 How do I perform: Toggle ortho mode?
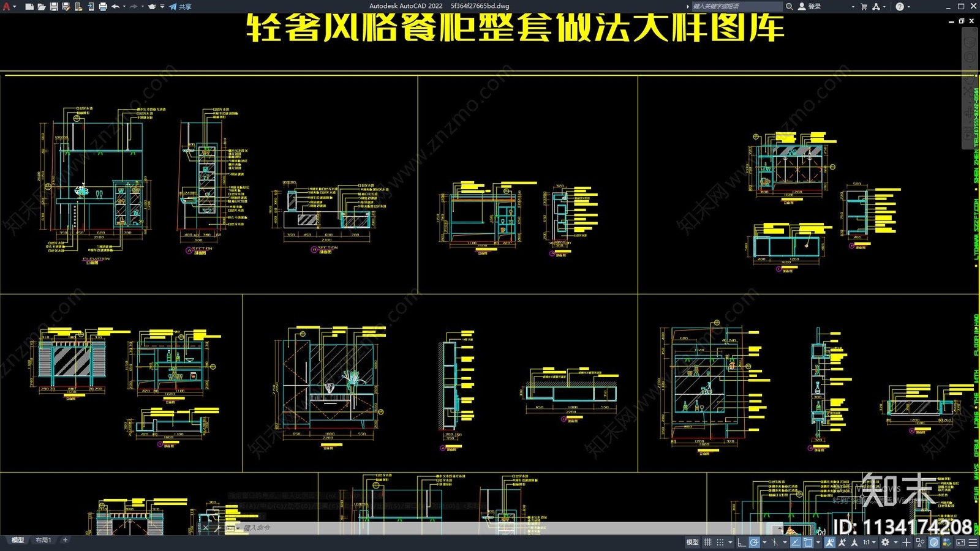(741, 542)
